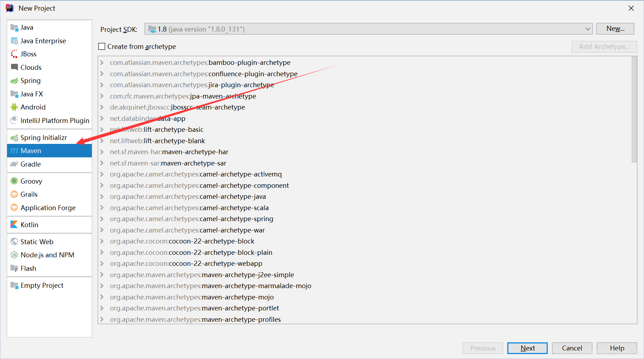
Task: Select the Node.js and NPM icon
Action: (14, 255)
